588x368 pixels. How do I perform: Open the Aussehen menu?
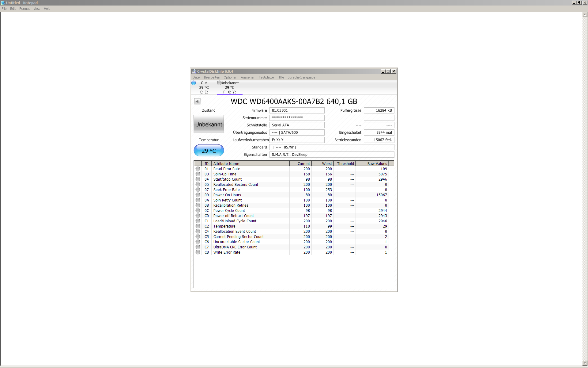click(x=248, y=77)
